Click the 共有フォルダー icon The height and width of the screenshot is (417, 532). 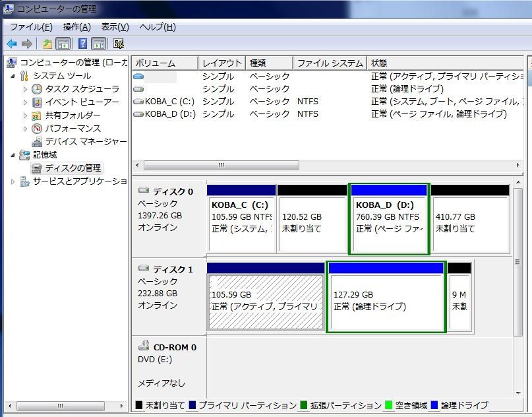pos(36,115)
